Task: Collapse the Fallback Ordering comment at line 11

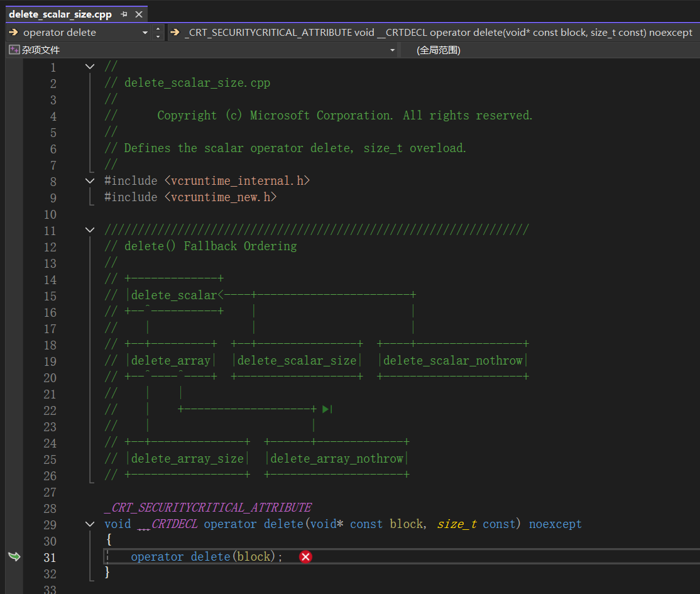Action: pos(90,230)
